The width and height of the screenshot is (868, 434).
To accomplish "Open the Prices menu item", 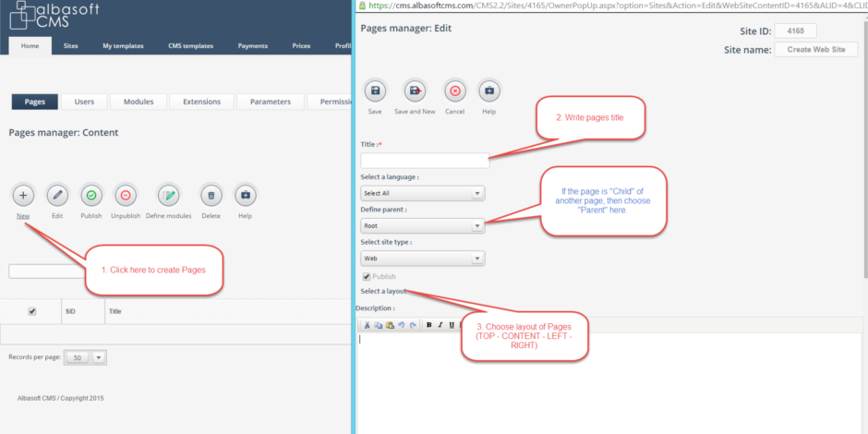I will tap(301, 46).
